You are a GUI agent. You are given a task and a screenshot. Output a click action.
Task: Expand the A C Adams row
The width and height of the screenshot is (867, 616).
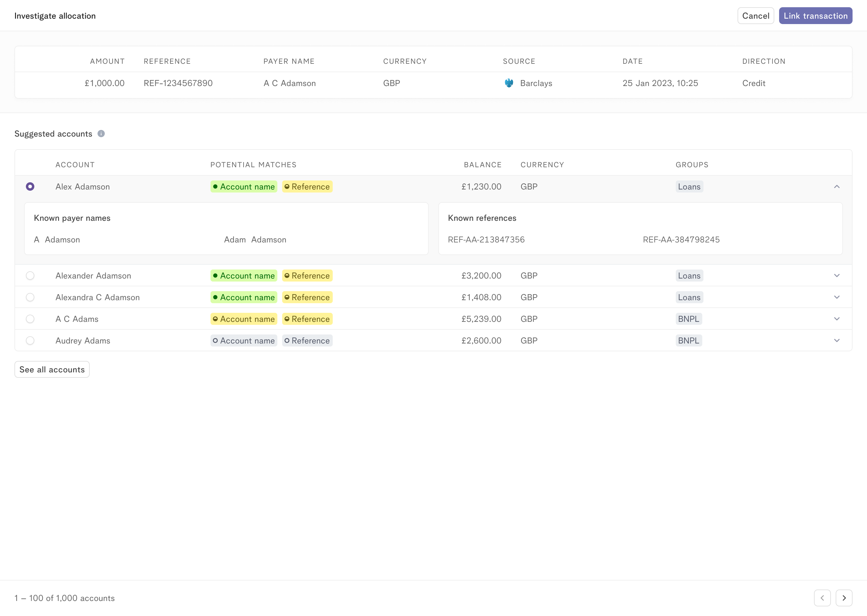[x=836, y=319]
